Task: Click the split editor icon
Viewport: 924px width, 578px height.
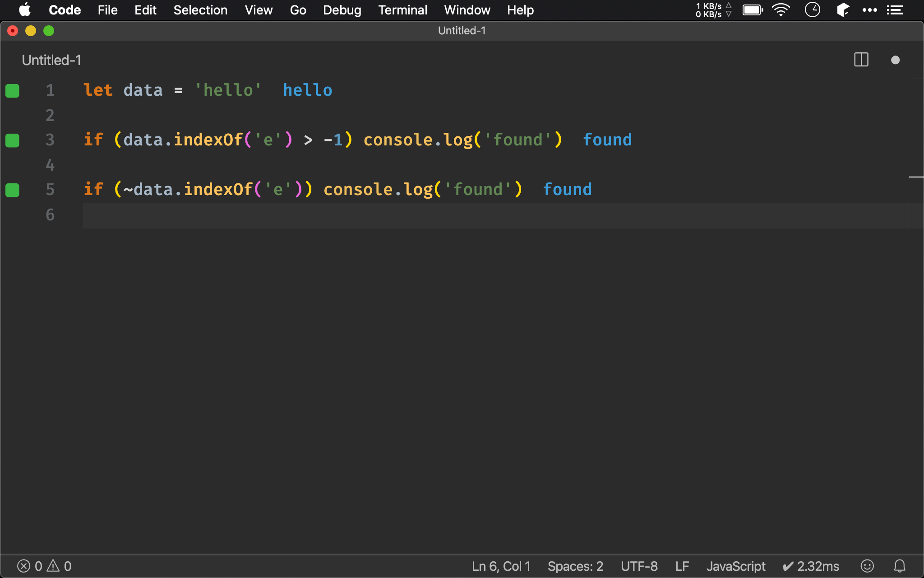Action: (x=861, y=60)
